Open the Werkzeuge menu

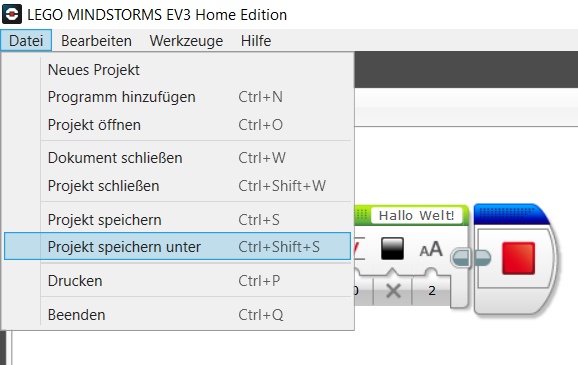click(186, 41)
